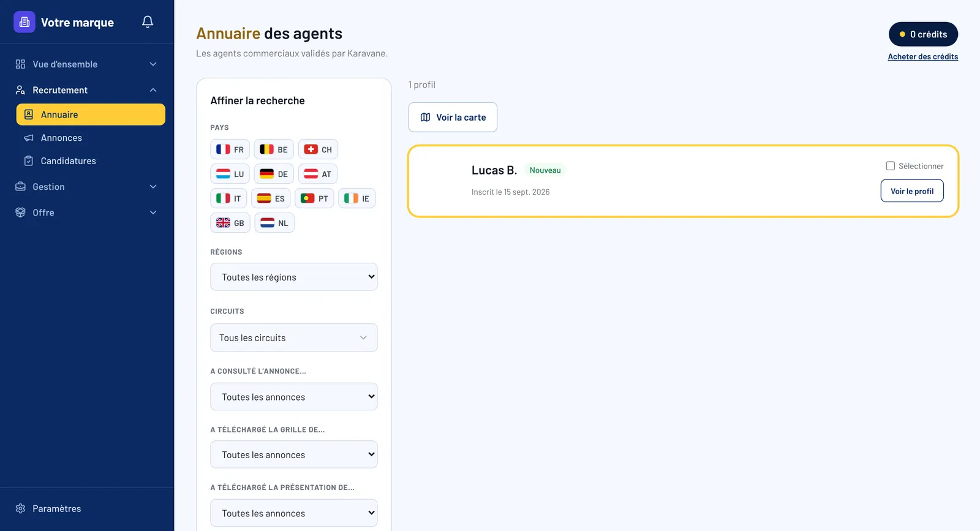Image resolution: width=980 pixels, height=531 pixels.
Task: Click the Votre marque logo icon
Action: click(x=24, y=22)
